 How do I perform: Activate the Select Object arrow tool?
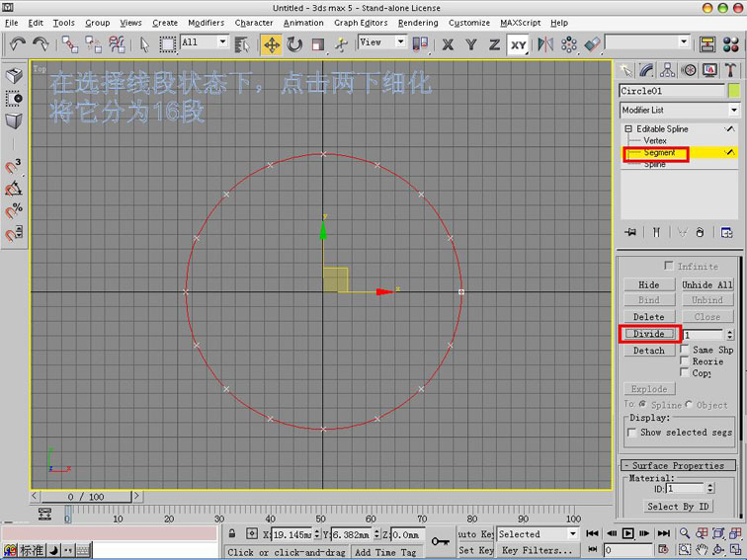145,45
